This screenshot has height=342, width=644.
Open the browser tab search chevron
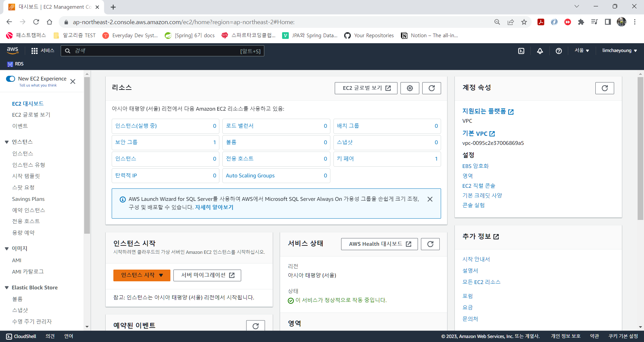point(577,6)
